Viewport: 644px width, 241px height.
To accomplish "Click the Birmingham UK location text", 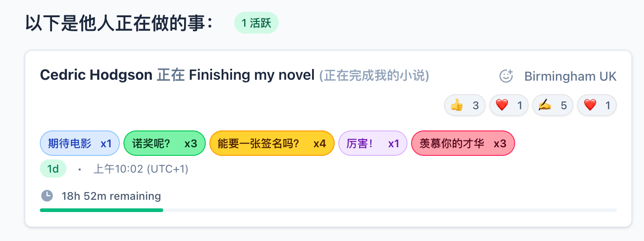I will click(570, 76).
